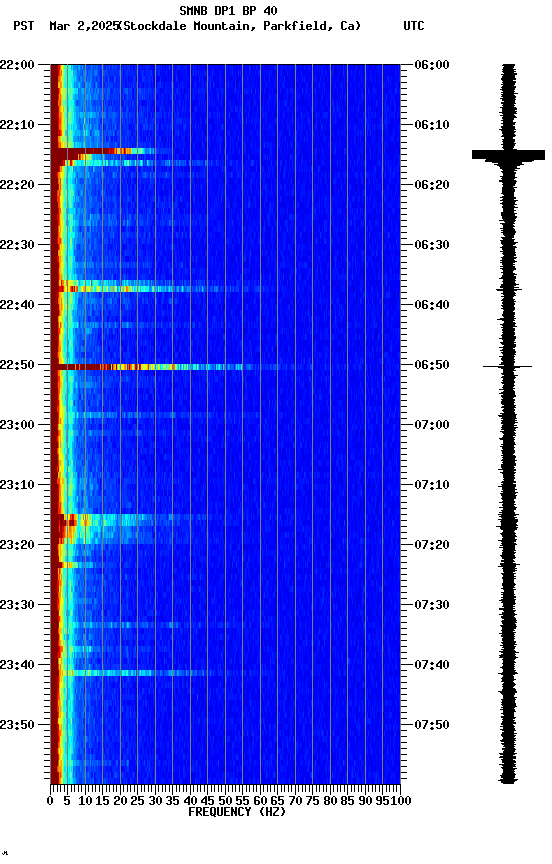Click the spectrogram event band near 22:38 PST
552x864 pixels.
[x=157, y=288]
